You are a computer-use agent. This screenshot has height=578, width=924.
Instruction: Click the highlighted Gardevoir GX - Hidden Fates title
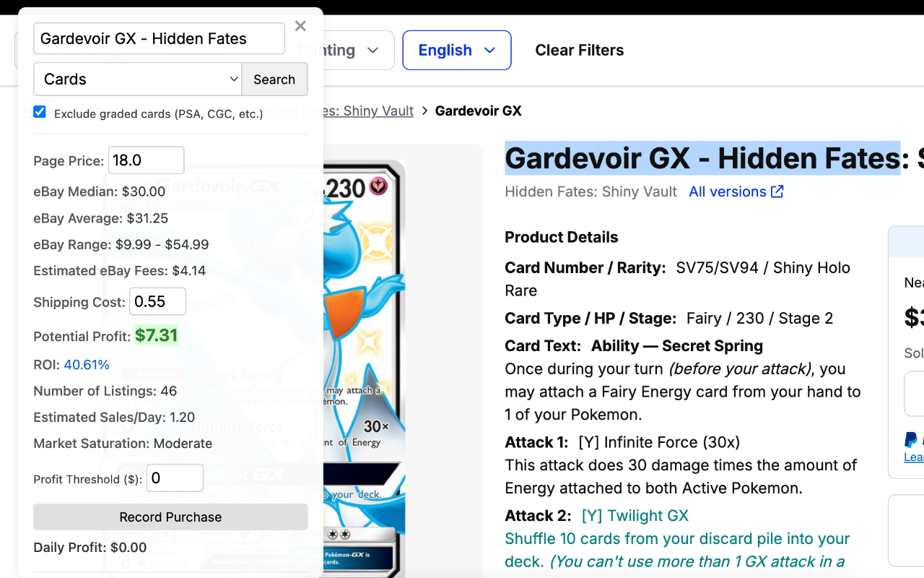pyautogui.click(x=702, y=158)
